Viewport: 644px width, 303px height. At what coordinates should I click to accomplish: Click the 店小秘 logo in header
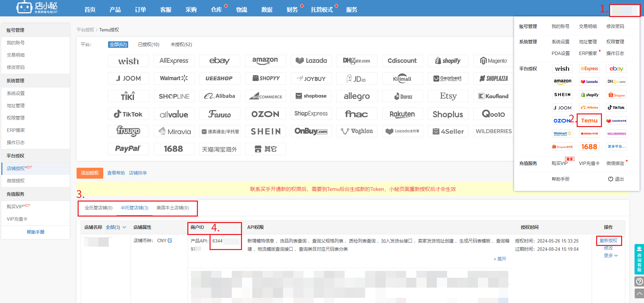[37, 7]
